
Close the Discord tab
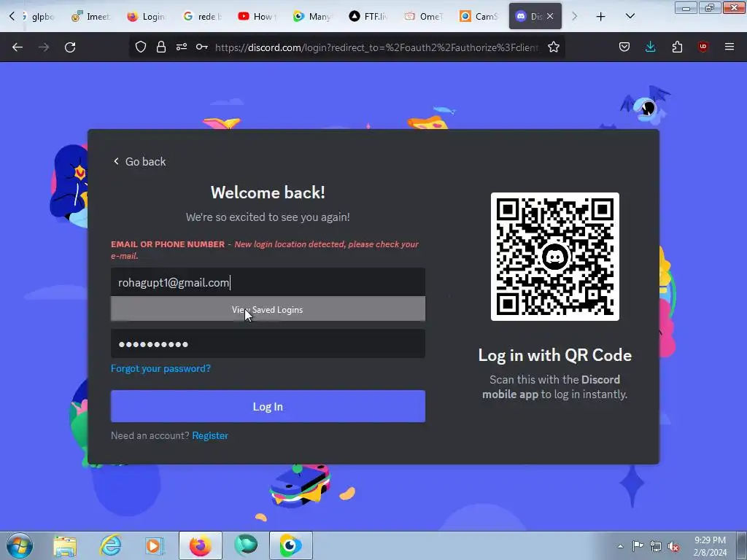point(550,16)
